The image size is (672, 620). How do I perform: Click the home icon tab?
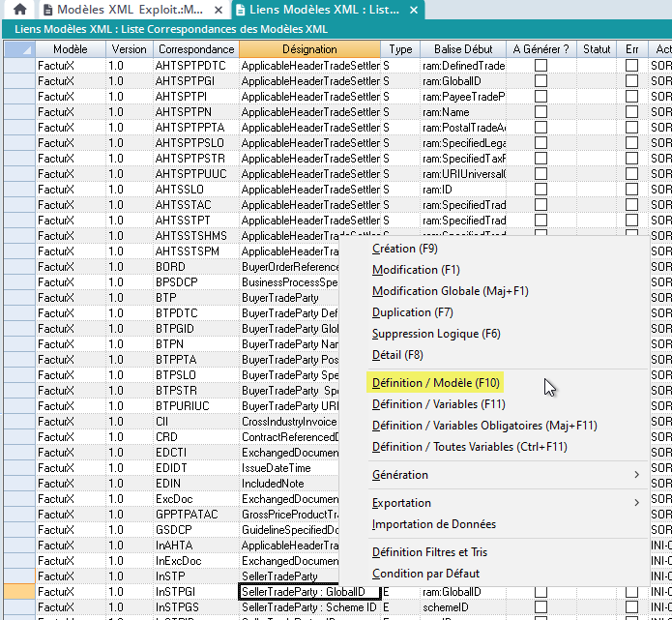(x=18, y=10)
